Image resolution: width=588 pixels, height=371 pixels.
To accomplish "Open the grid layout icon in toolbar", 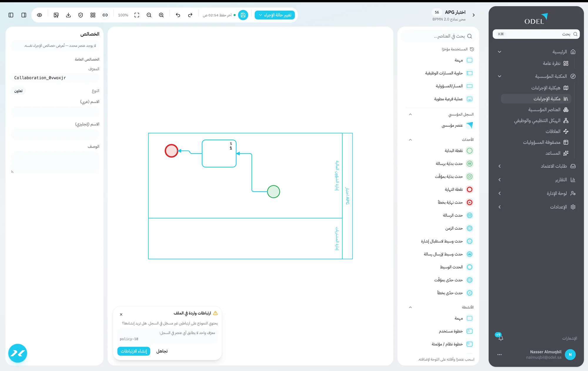I will click(x=93, y=15).
